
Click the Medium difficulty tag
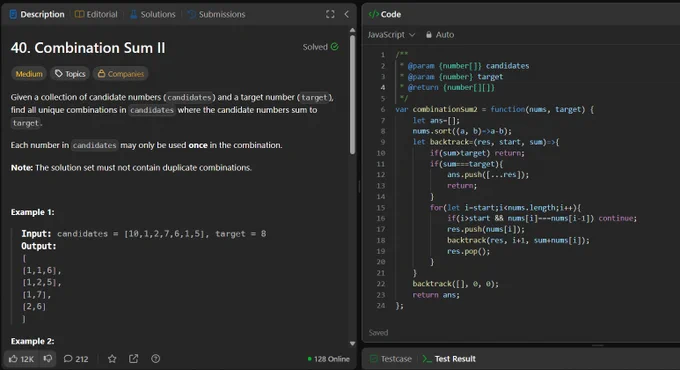[29, 74]
